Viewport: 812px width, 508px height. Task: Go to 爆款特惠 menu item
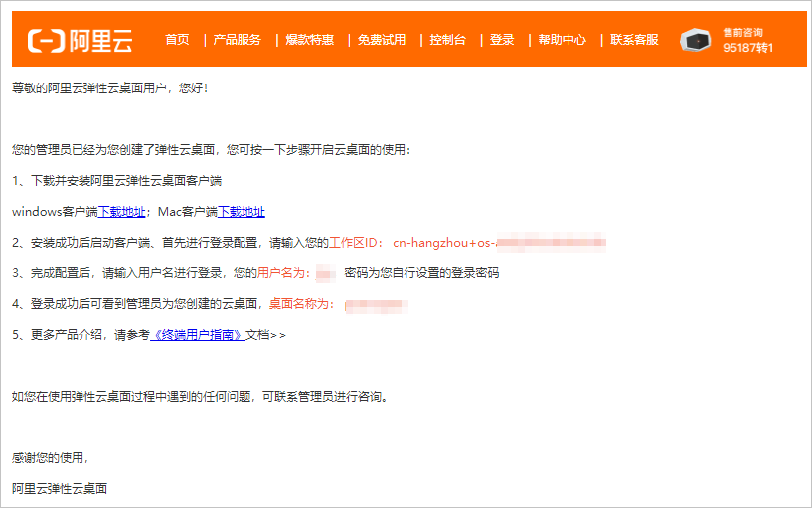310,40
